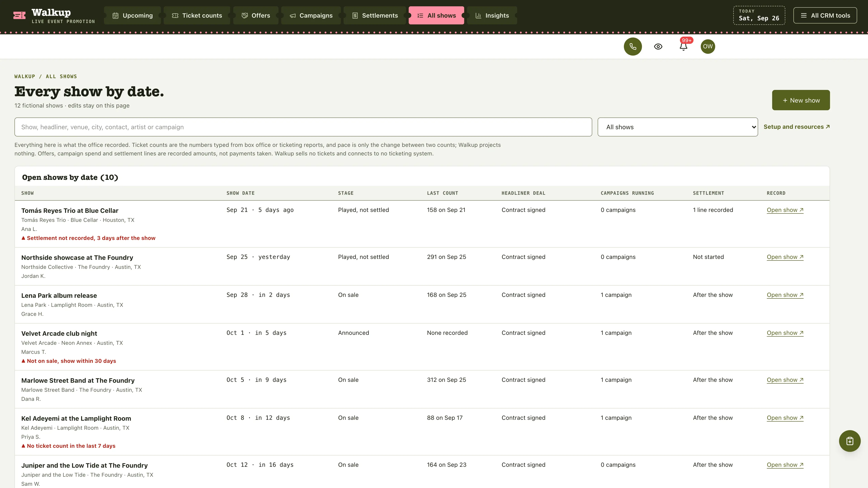Select Northside showcase at The Foundry title
This screenshot has width=868, height=488.
(77, 258)
